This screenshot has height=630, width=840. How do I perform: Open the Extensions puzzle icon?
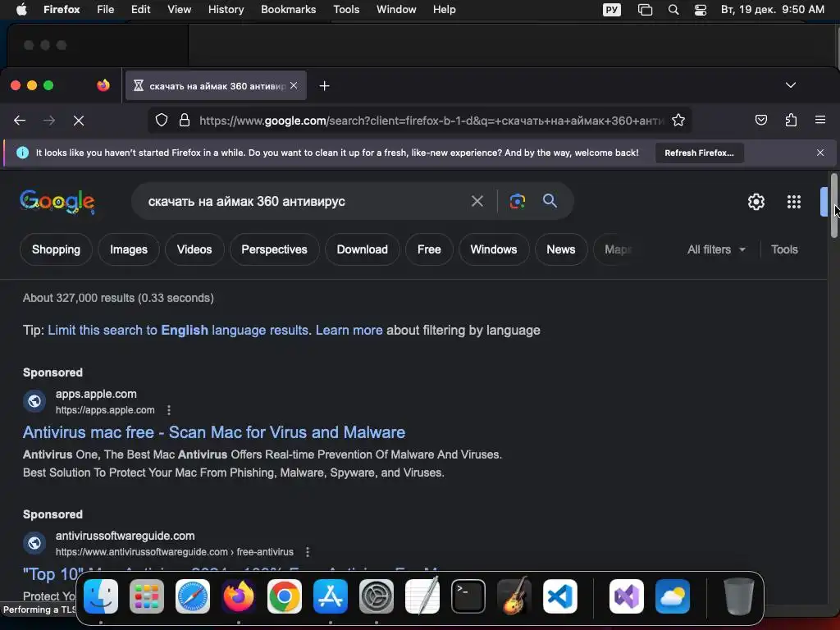(x=791, y=120)
